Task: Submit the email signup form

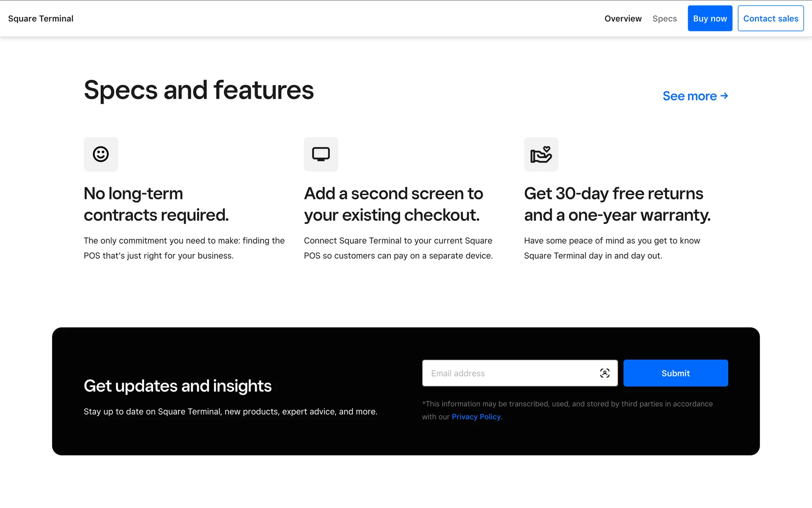Action: tap(675, 373)
